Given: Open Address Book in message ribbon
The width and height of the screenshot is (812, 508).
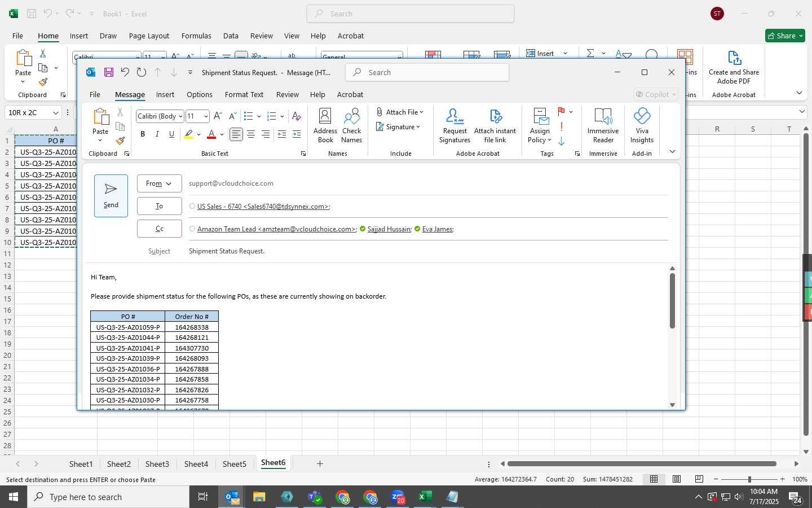Looking at the screenshot, I should point(325,125).
